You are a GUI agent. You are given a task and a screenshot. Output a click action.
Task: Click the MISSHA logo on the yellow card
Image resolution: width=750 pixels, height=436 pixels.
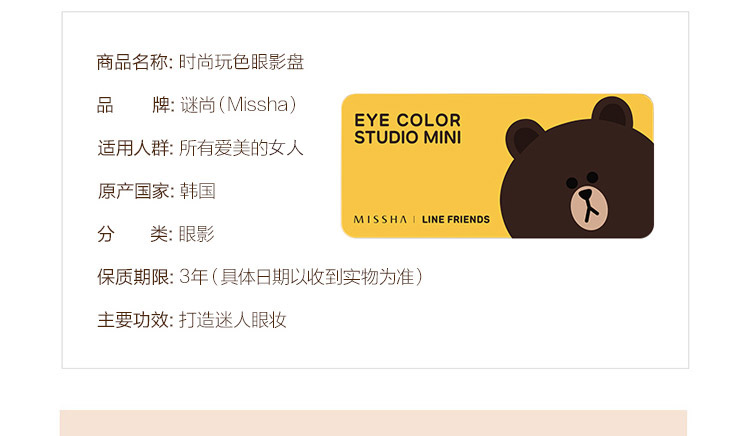coord(380,219)
